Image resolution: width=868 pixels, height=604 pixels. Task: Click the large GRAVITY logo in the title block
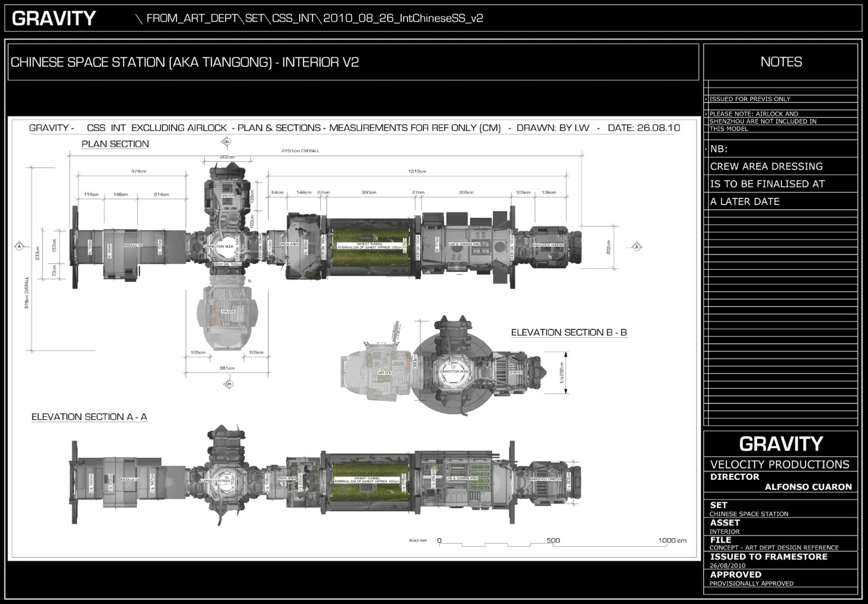coord(781,444)
